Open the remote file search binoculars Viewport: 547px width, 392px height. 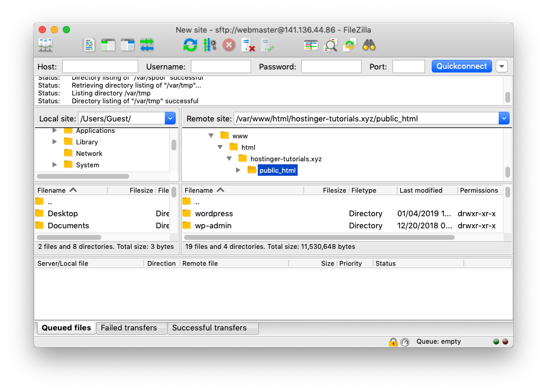pyautogui.click(x=369, y=45)
